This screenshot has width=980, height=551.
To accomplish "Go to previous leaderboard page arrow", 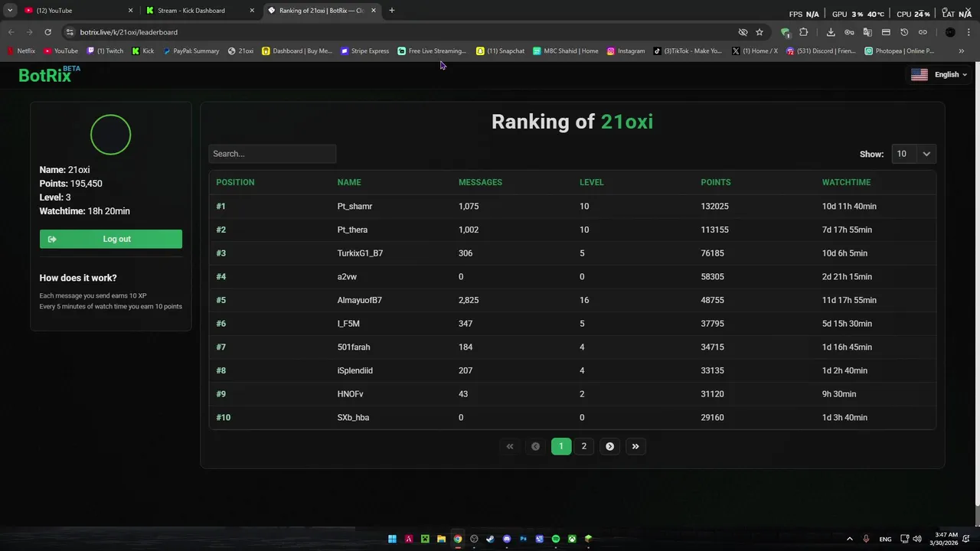I will click(x=535, y=446).
